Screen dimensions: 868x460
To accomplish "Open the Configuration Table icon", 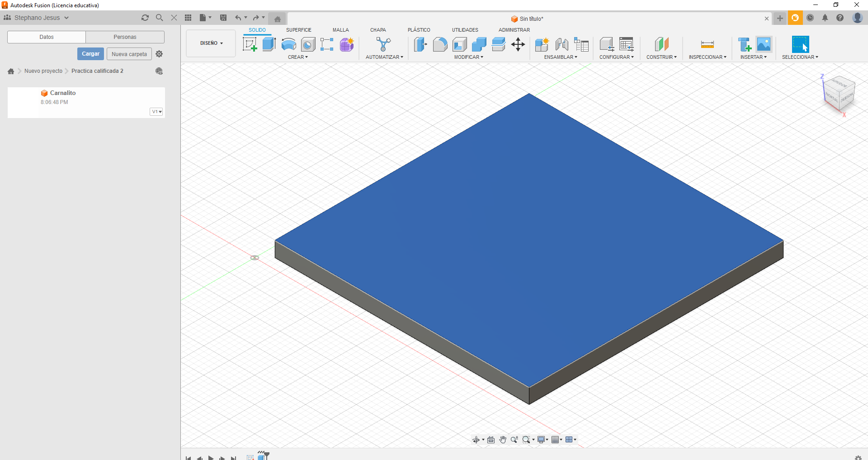I will click(x=627, y=44).
